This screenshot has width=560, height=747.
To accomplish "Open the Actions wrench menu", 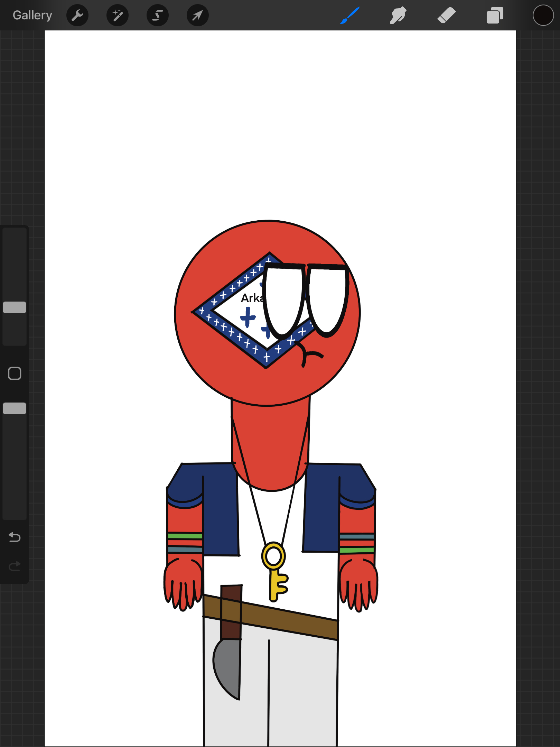I will click(x=77, y=15).
